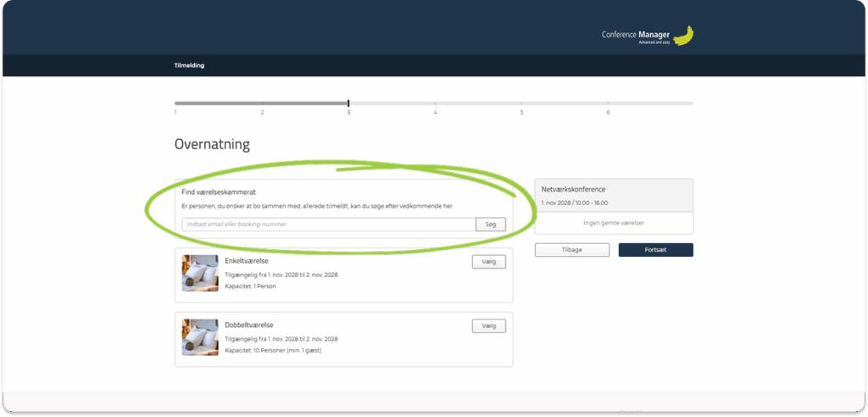This screenshot has width=868, height=417.
Task: Click the Netværkskonference summary header
Action: click(x=573, y=189)
